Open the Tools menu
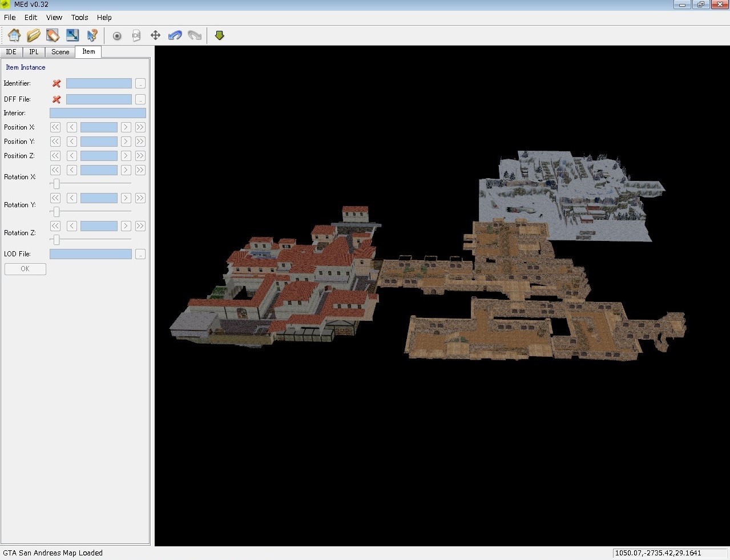The width and height of the screenshot is (730, 560). coord(79,17)
